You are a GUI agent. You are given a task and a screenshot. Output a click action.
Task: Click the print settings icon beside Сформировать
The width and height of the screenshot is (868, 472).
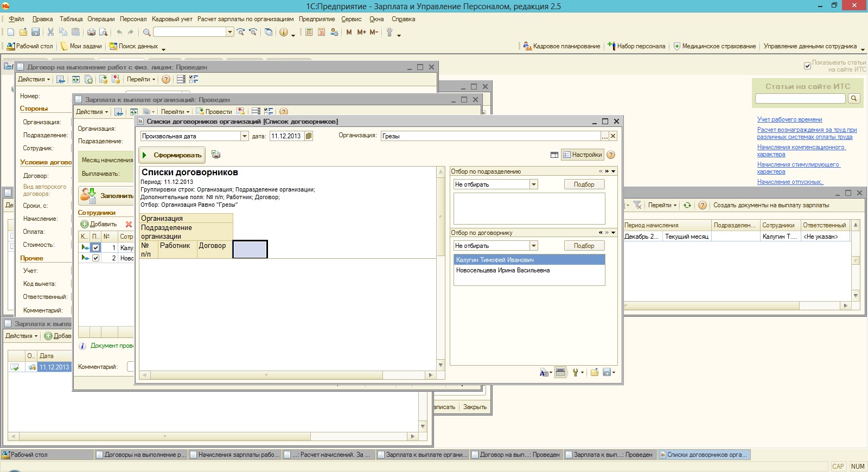click(216, 155)
